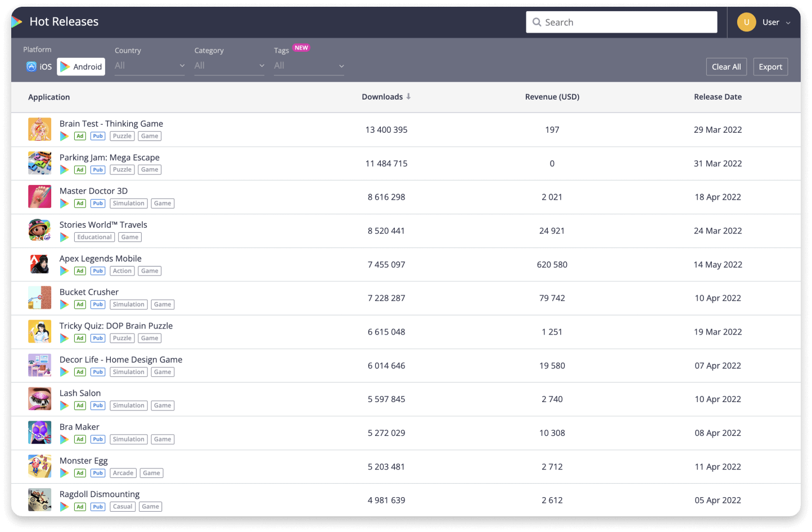This screenshot has height=532, width=812.
Task: Click the orange U user avatar
Action: coord(746,22)
